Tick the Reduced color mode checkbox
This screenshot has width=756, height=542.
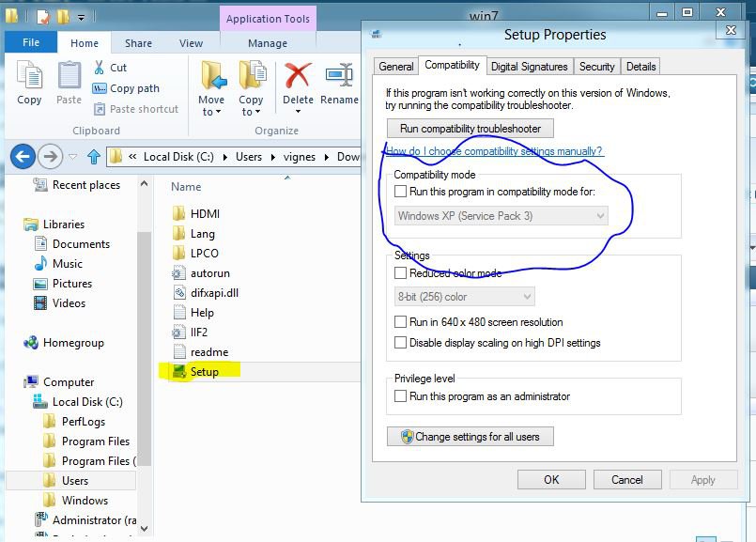[x=400, y=273]
